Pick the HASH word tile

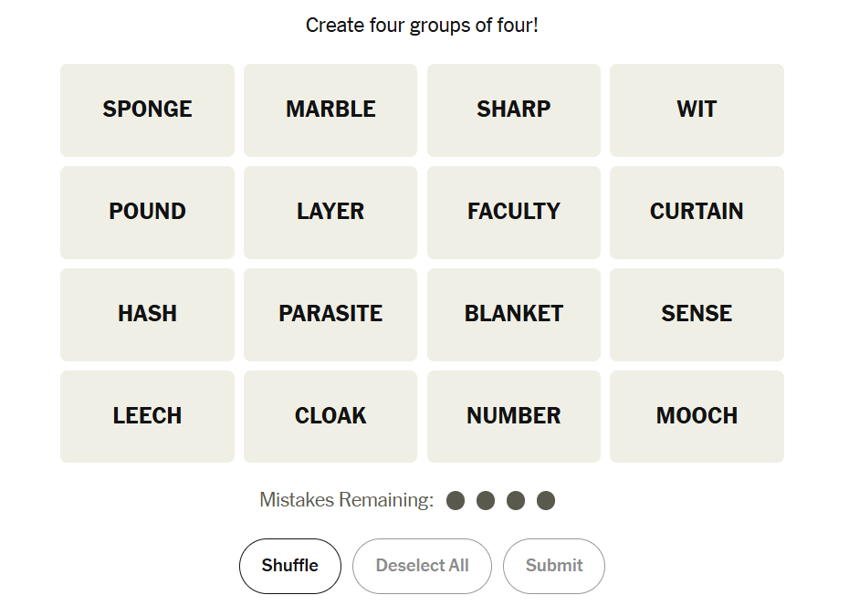pos(147,314)
